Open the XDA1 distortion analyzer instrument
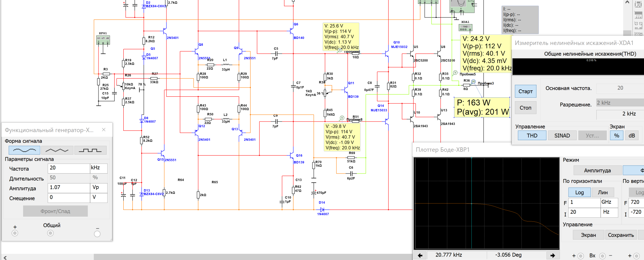The image size is (644, 260). (465, 28)
